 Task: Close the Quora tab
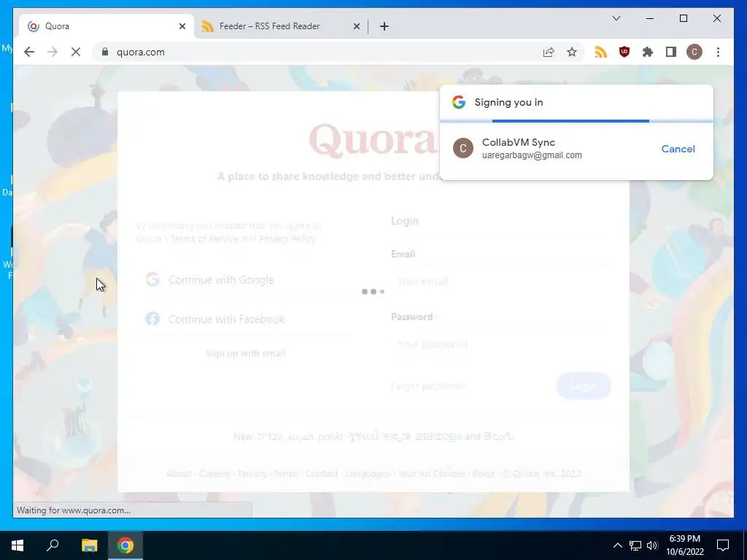(182, 26)
